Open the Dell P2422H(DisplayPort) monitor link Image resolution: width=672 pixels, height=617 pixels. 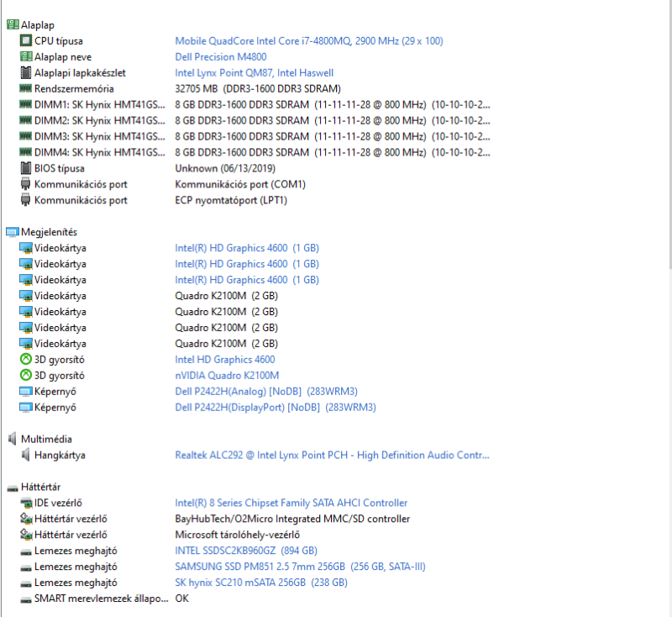point(276,407)
